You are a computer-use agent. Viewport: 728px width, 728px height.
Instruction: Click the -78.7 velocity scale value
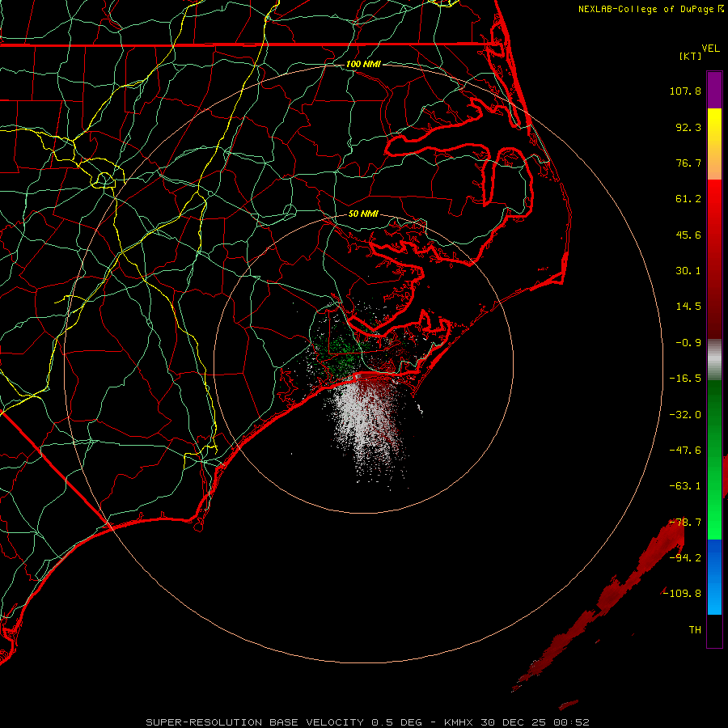(685, 523)
